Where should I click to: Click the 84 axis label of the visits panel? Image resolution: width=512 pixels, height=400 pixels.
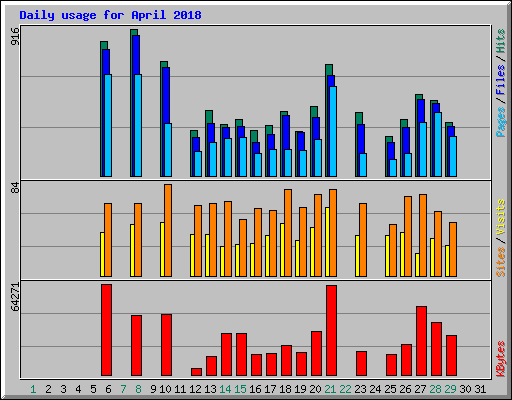[x=15, y=188]
